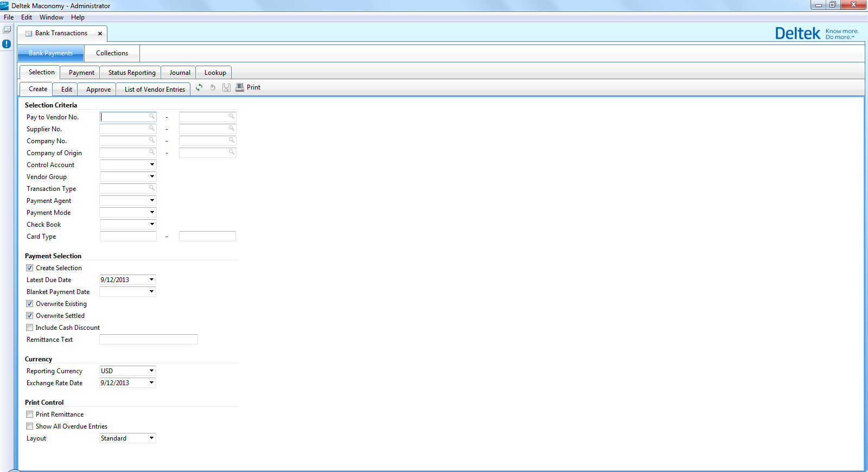This screenshot has width=868, height=472.
Task: Click the first Pay to Vendor No. field
Action: pos(128,117)
